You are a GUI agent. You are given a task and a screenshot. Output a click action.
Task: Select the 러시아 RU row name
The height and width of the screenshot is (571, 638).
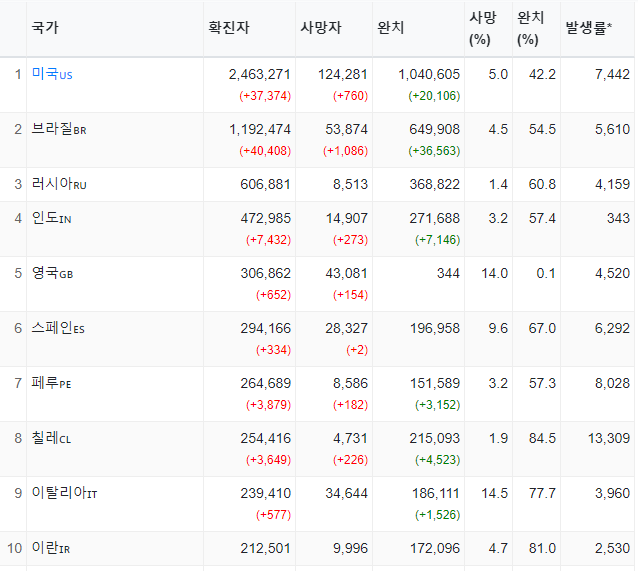click(x=59, y=184)
